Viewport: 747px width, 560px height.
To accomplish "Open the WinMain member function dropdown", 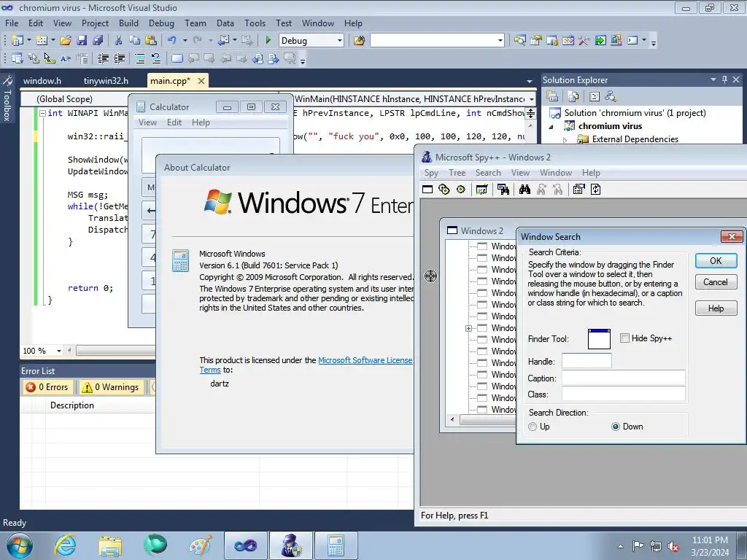I will [532, 99].
